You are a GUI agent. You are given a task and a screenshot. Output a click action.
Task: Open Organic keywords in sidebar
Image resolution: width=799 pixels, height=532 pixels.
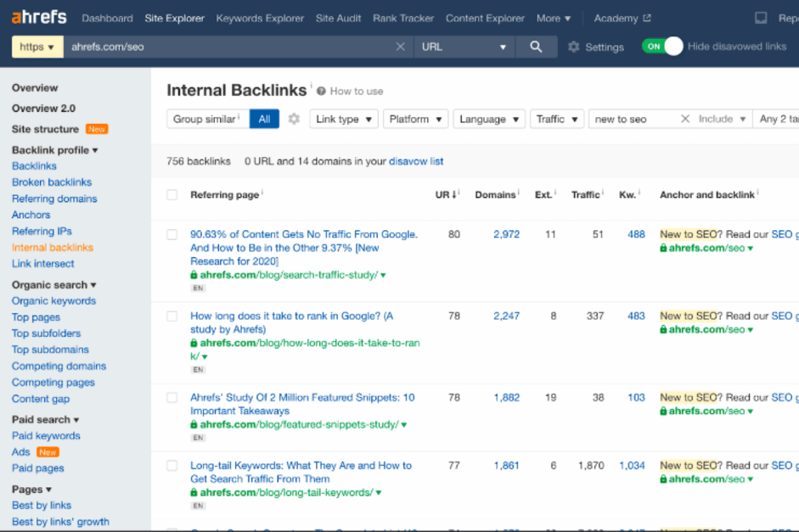point(53,301)
